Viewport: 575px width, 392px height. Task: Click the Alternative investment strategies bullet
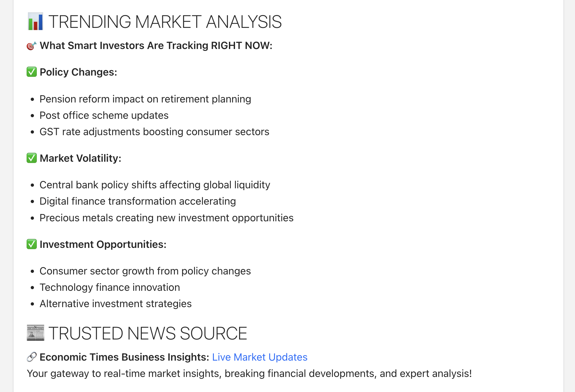116,304
